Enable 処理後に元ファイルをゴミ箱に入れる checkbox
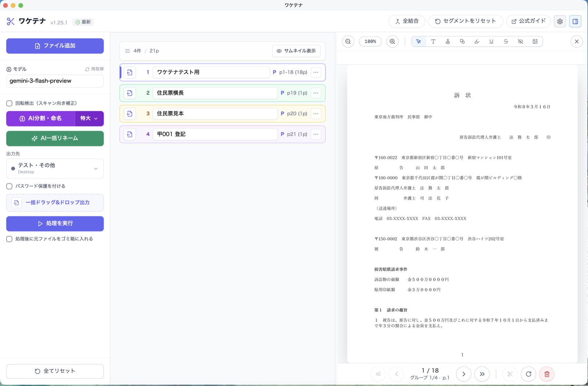The width and height of the screenshot is (588, 386). (x=10, y=239)
